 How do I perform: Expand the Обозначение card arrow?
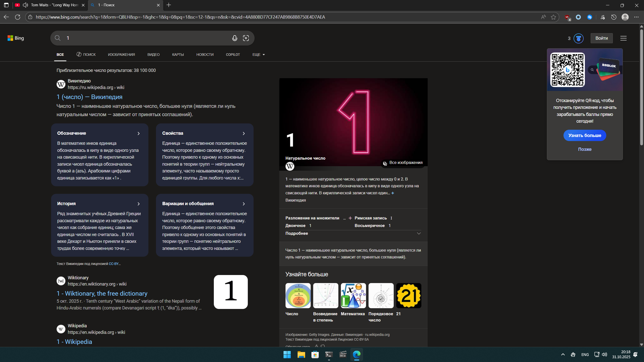pos(139,133)
